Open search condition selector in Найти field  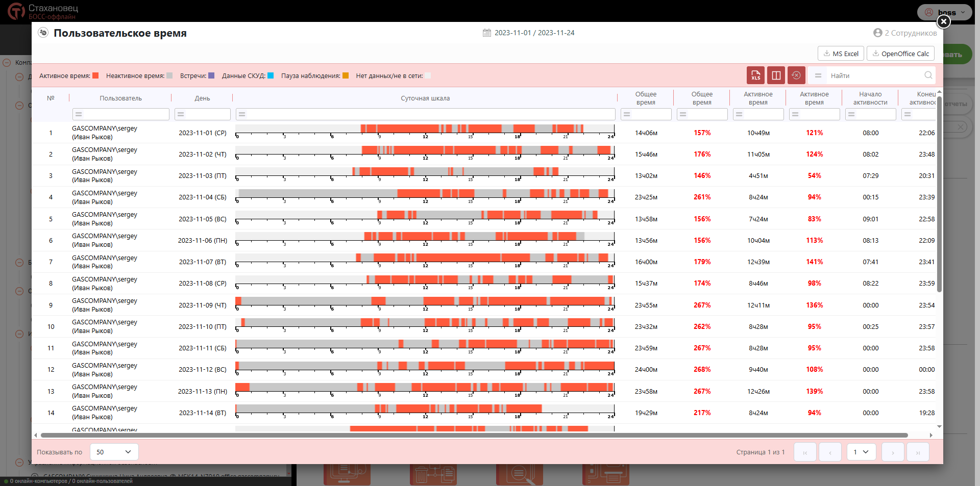[818, 75]
